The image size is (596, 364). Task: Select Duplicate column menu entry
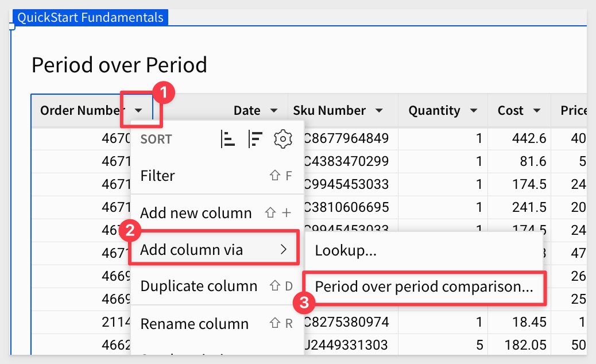tap(217, 286)
